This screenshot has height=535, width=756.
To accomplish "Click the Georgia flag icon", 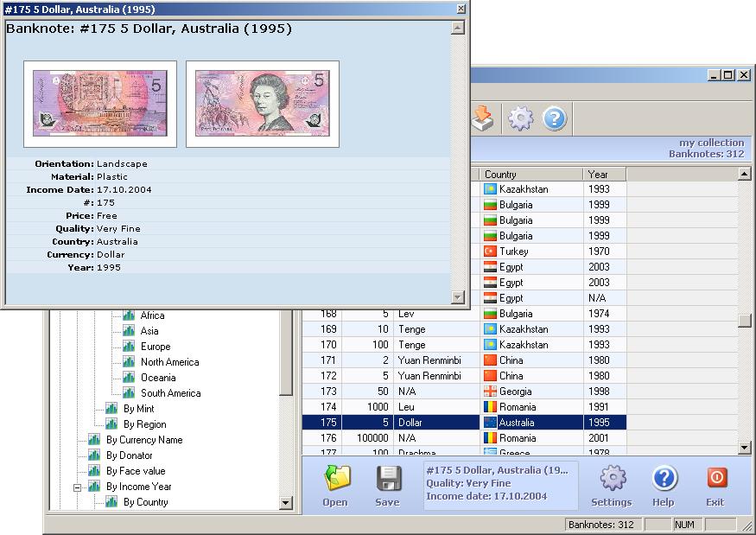I will [490, 392].
